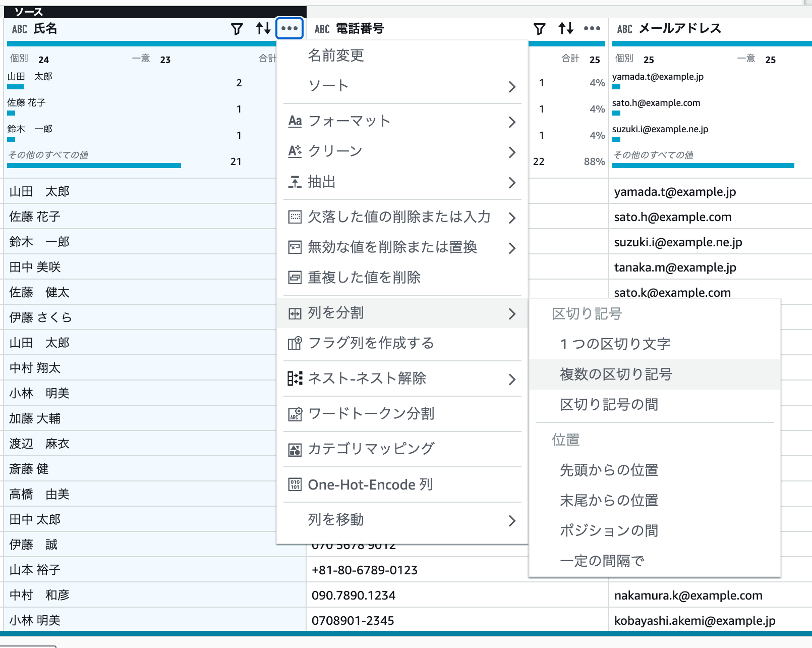The image size is (812, 648).
Task: Click the extract icon next to 抽出
Action: click(x=295, y=182)
